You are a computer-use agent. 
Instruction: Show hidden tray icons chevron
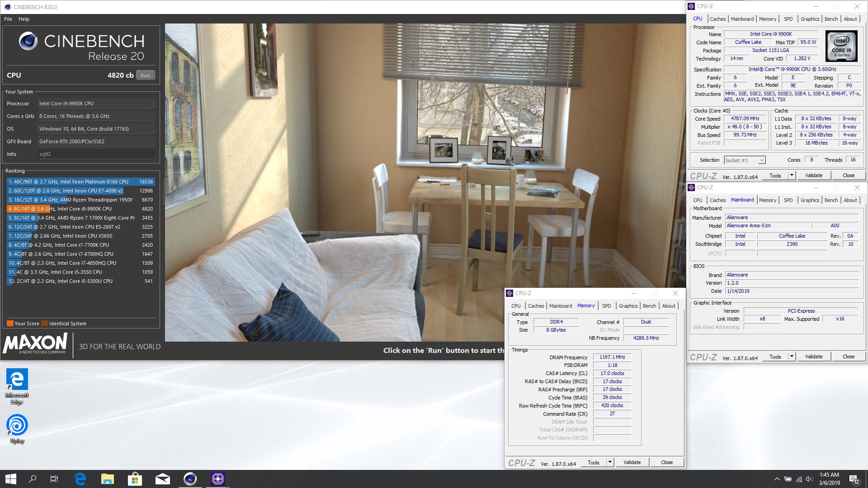777,479
